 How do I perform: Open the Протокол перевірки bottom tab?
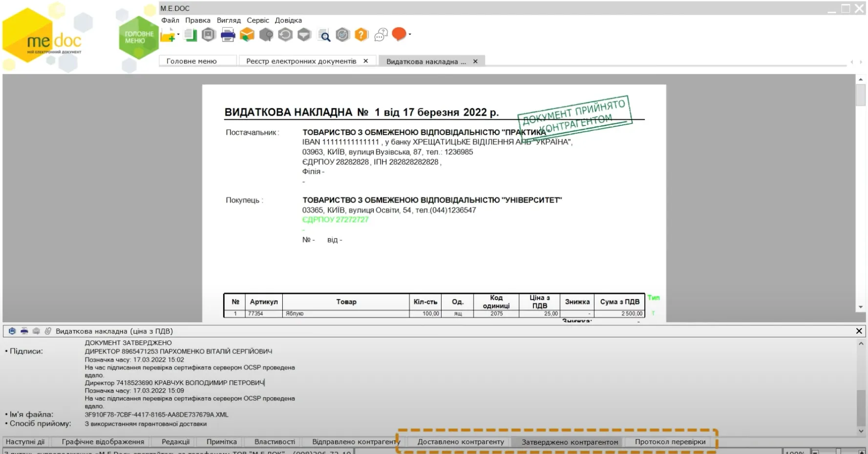(x=670, y=442)
